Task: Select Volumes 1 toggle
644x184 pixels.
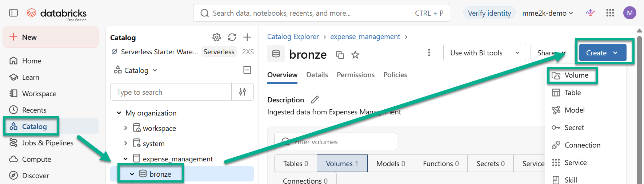Action: (x=342, y=164)
